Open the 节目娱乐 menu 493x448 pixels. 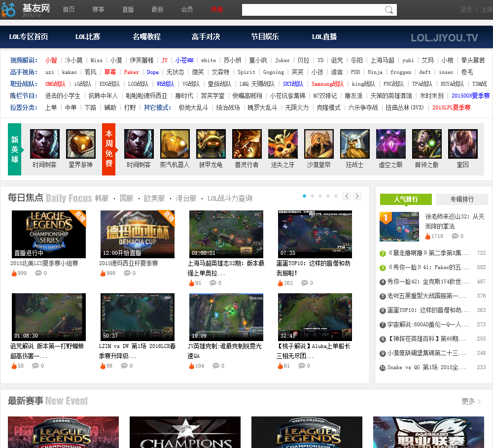tap(265, 37)
